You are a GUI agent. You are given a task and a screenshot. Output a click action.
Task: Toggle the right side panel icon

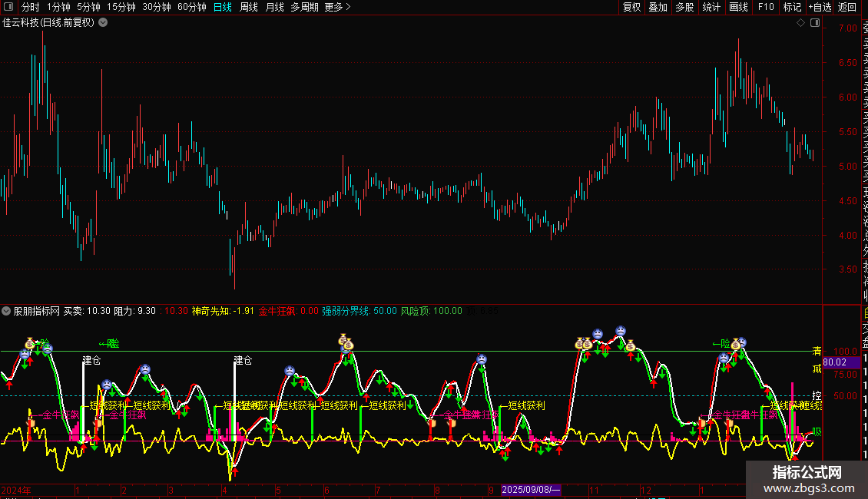pos(815,23)
